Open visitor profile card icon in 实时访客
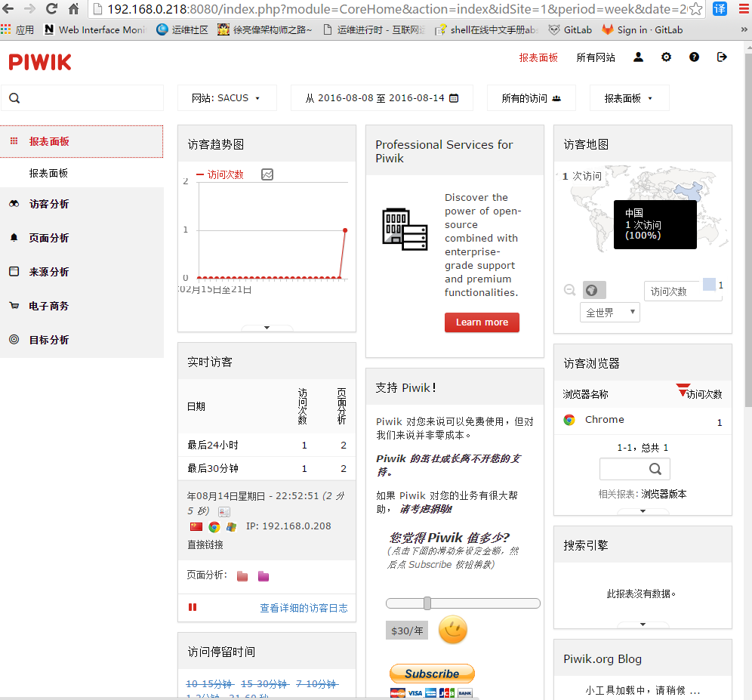752x700 pixels. coord(224,512)
